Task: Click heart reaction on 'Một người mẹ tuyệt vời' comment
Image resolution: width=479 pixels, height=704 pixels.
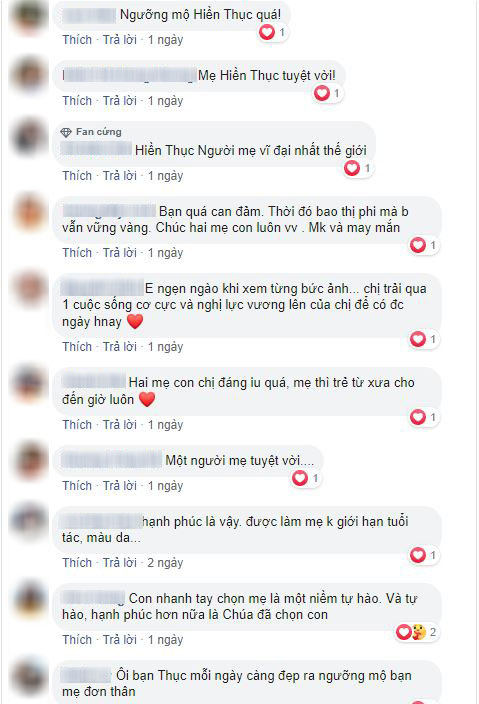Action: [300, 478]
